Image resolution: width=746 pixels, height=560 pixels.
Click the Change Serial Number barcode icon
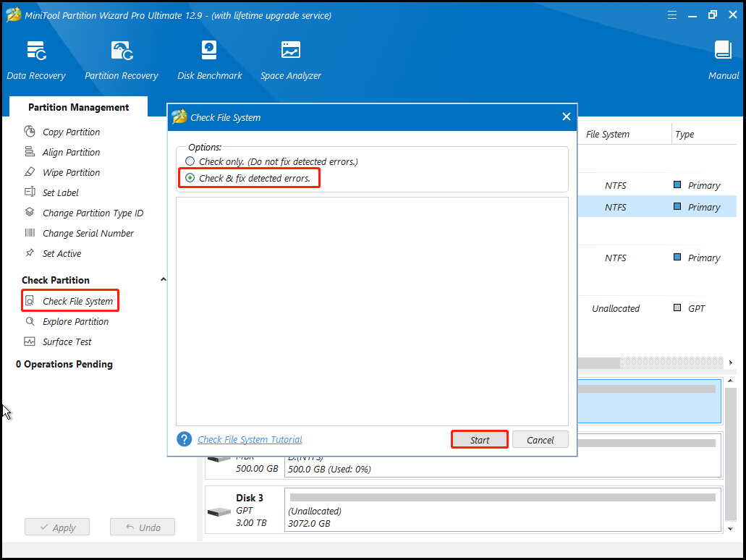tap(30, 233)
